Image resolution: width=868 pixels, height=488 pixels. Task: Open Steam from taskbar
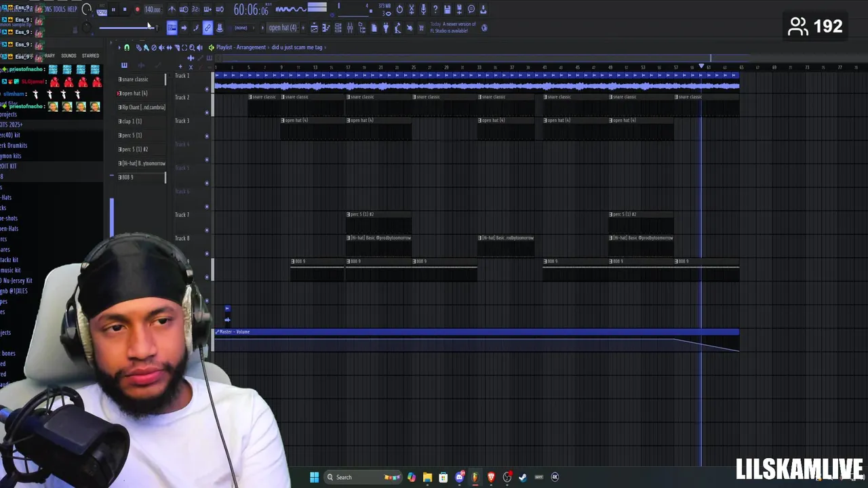click(x=523, y=477)
